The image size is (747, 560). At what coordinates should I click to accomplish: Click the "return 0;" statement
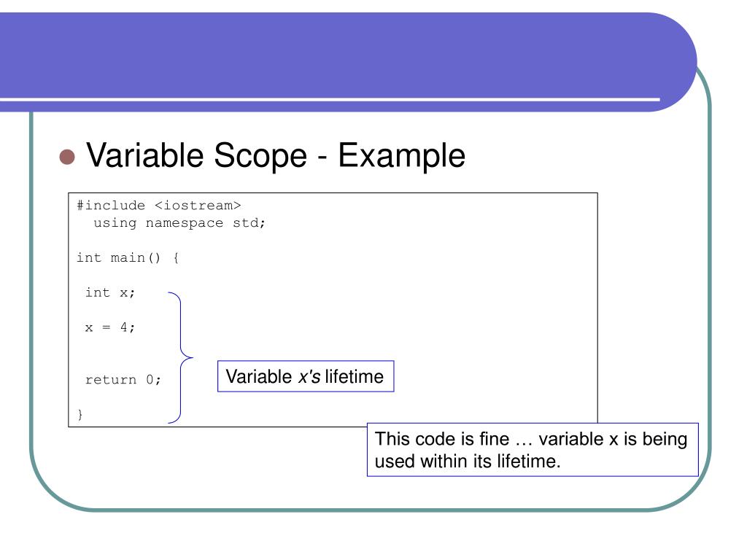[123, 379]
